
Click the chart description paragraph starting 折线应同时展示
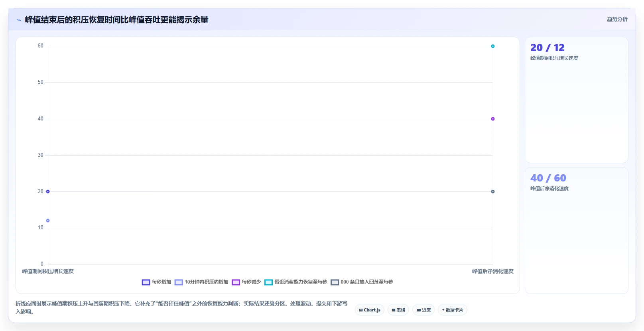pos(181,307)
